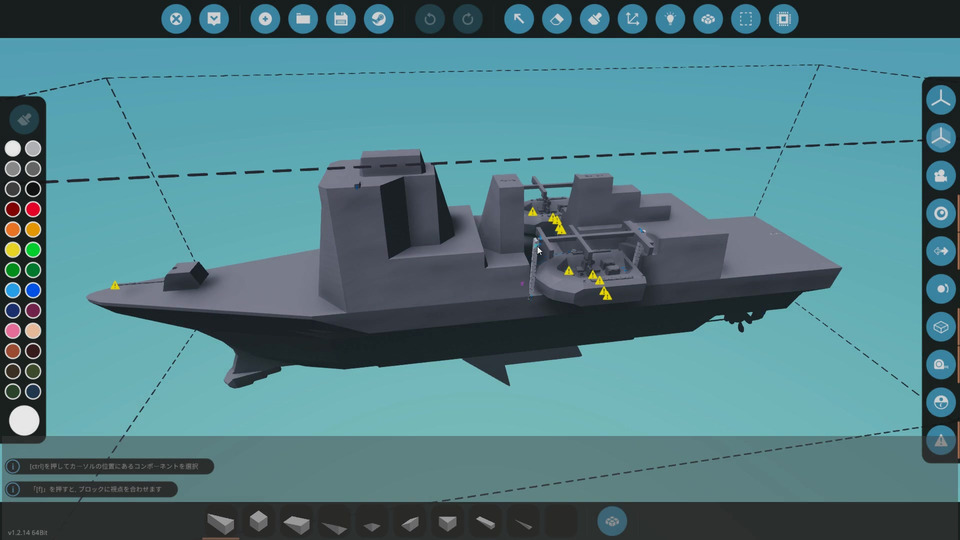Save the vehicle with floppy disk icon

pos(341,19)
